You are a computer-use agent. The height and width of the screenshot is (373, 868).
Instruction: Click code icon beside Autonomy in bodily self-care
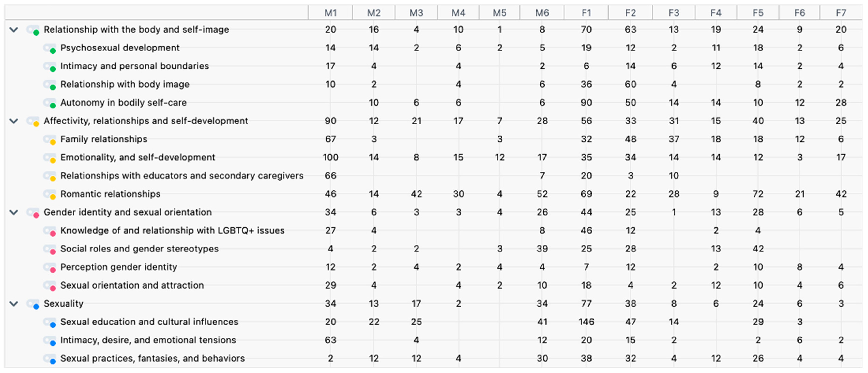coord(50,103)
